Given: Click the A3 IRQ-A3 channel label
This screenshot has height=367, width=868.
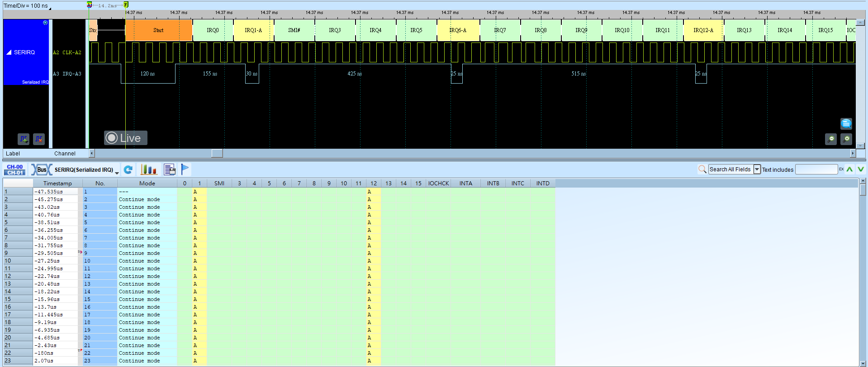Looking at the screenshot, I should 67,74.
